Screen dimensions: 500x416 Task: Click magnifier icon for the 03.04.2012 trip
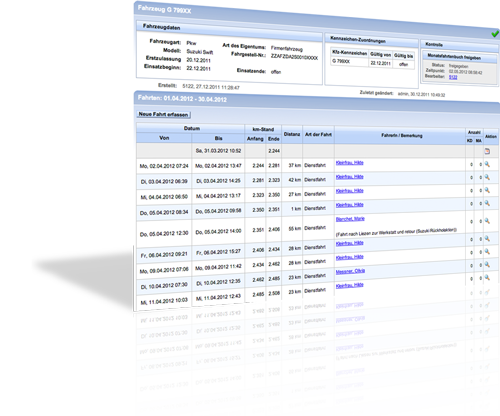(487, 177)
